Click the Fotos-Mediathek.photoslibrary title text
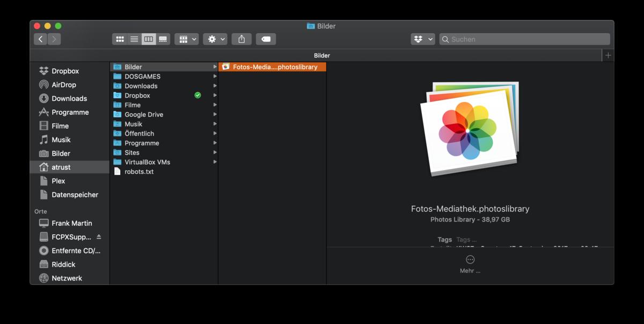 [470, 209]
